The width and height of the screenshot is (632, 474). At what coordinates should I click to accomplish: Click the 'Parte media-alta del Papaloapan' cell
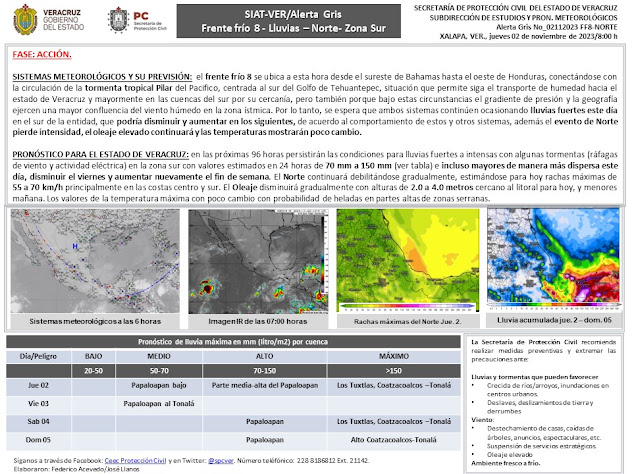tap(265, 385)
